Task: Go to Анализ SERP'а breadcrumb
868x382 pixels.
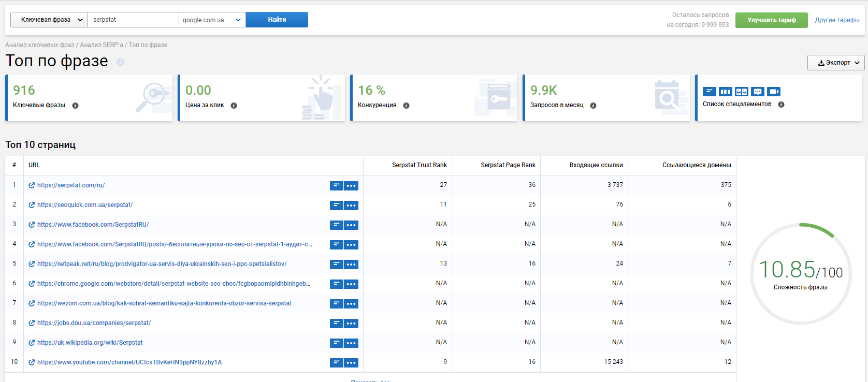Action: tap(102, 45)
